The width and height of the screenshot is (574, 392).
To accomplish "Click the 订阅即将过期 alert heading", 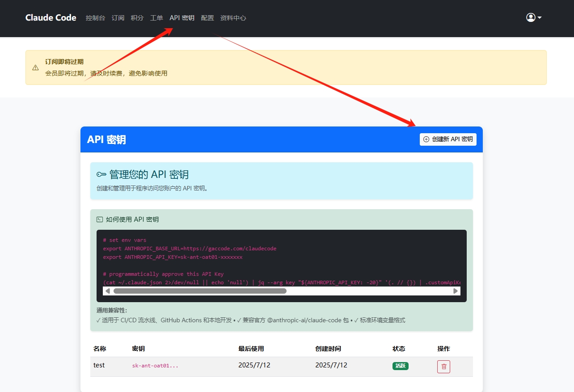I will pyautogui.click(x=64, y=62).
